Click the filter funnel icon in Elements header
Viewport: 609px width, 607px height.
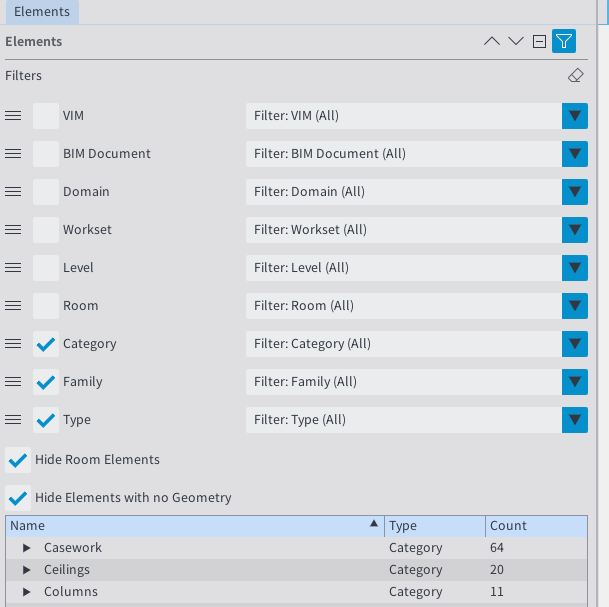coord(564,42)
